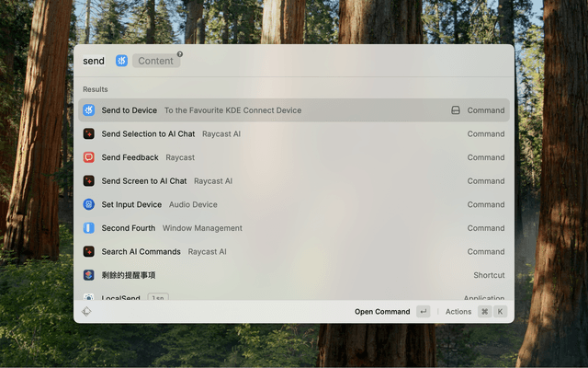Click the Send Screen to AI Chat icon

(89, 181)
